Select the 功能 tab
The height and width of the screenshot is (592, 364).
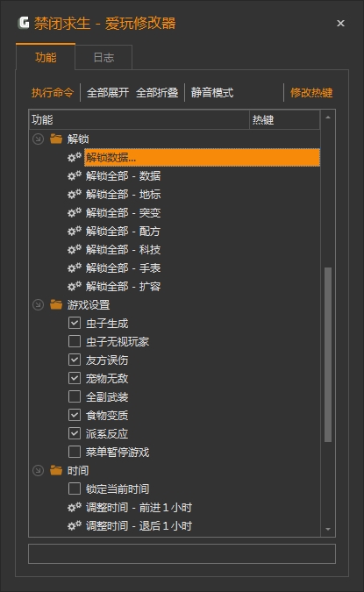pos(46,57)
